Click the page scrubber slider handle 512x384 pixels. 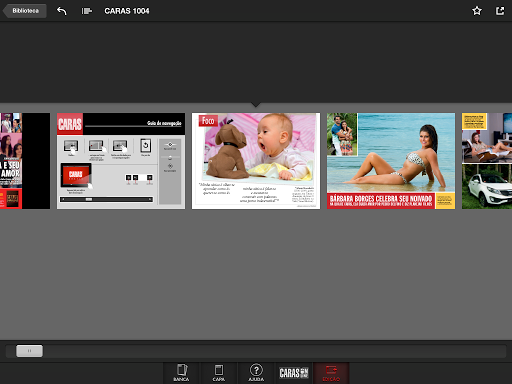point(29,351)
